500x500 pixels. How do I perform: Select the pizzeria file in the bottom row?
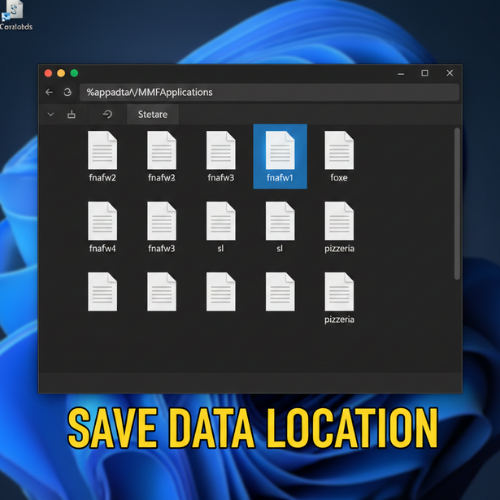point(339,298)
